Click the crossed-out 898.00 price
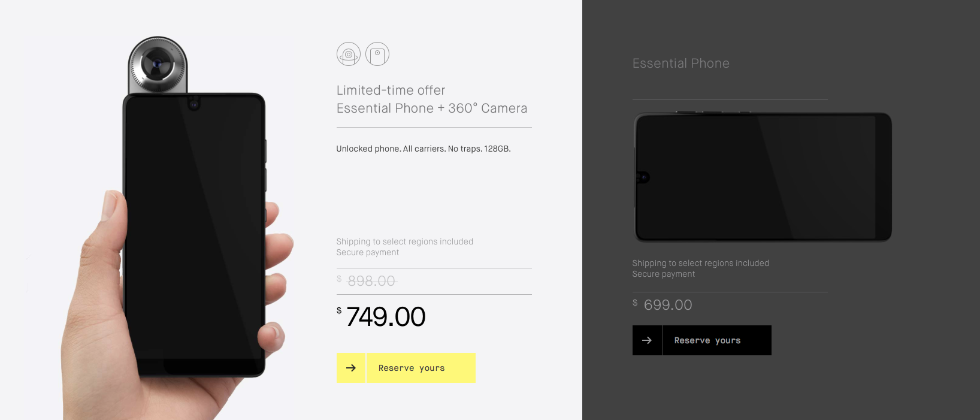This screenshot has width=980, height=420. tap(367, 281)
